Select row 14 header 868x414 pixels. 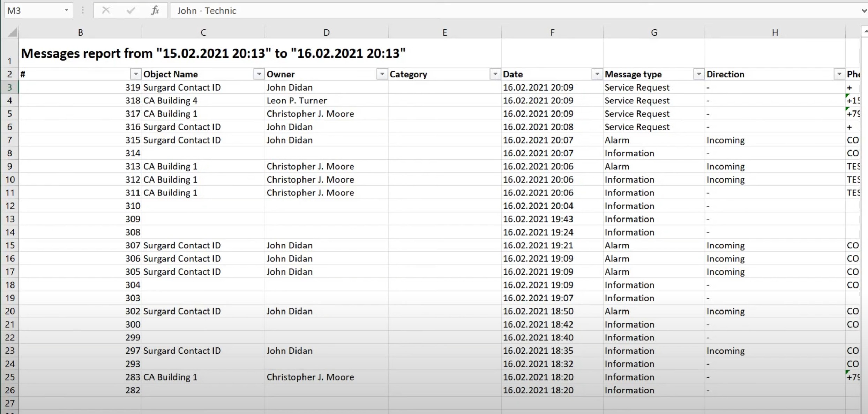point(9,232)
